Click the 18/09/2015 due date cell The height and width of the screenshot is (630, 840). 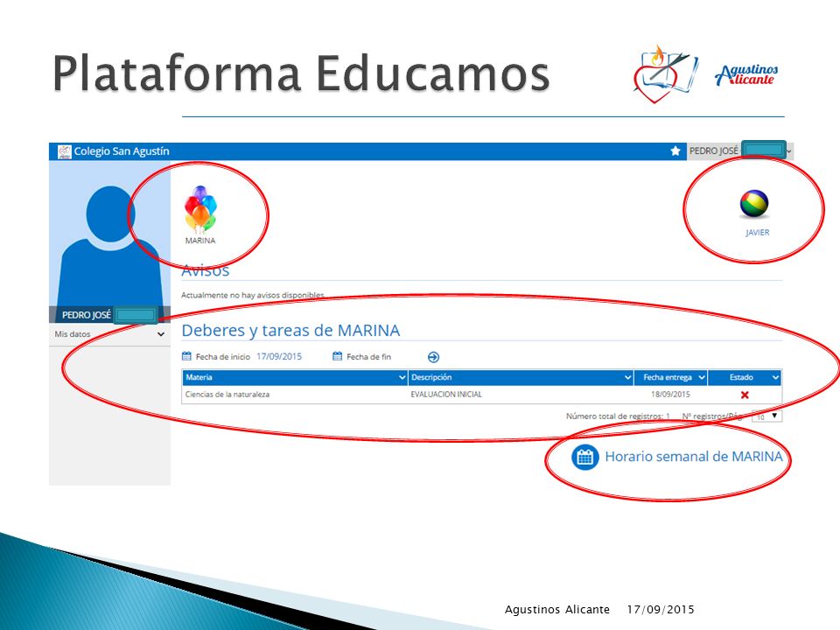[x=670, y=395]
